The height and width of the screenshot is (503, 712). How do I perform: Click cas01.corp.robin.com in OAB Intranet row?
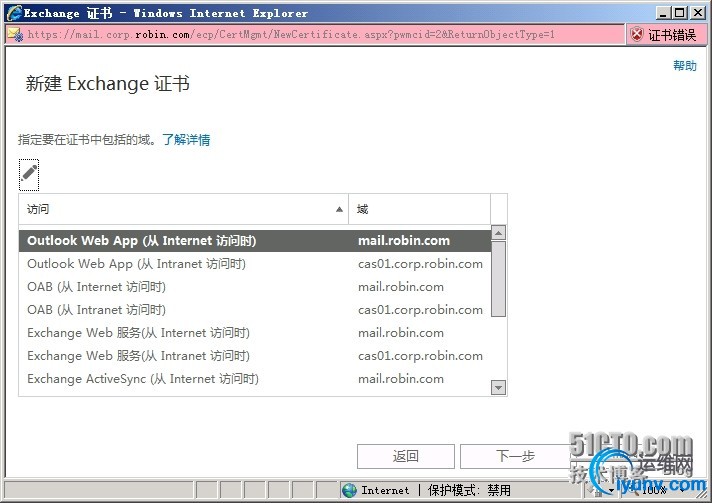[420, 310]
